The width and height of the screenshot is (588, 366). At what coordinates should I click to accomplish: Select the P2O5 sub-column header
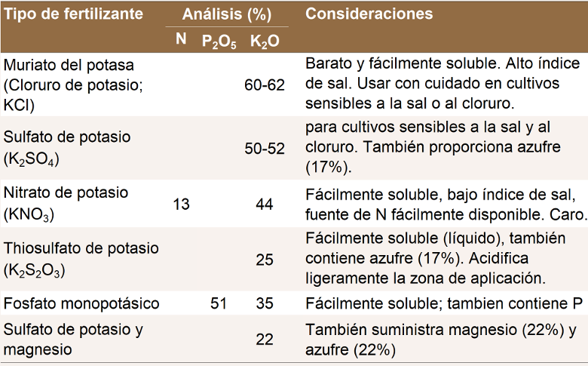tap(219, 41)
